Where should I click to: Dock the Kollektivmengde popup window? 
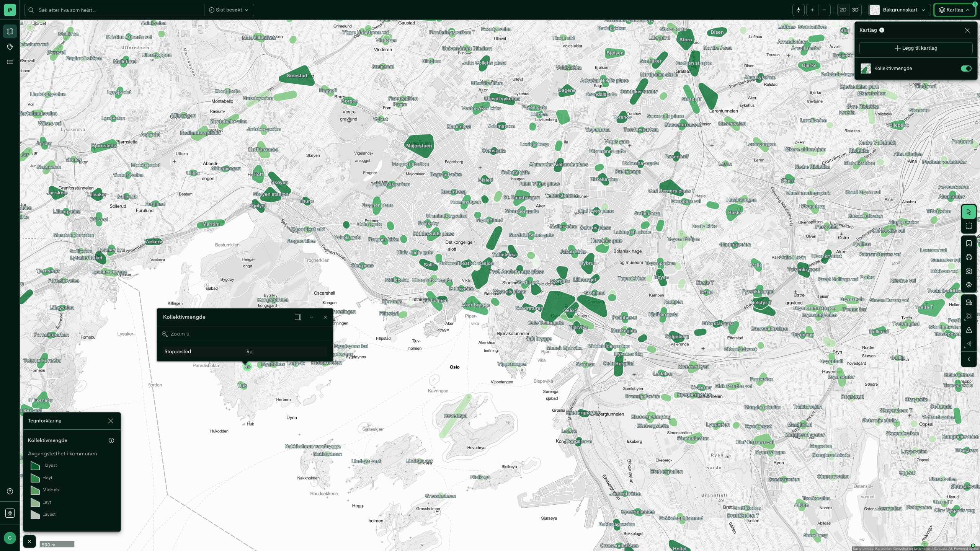pos(298,317)
